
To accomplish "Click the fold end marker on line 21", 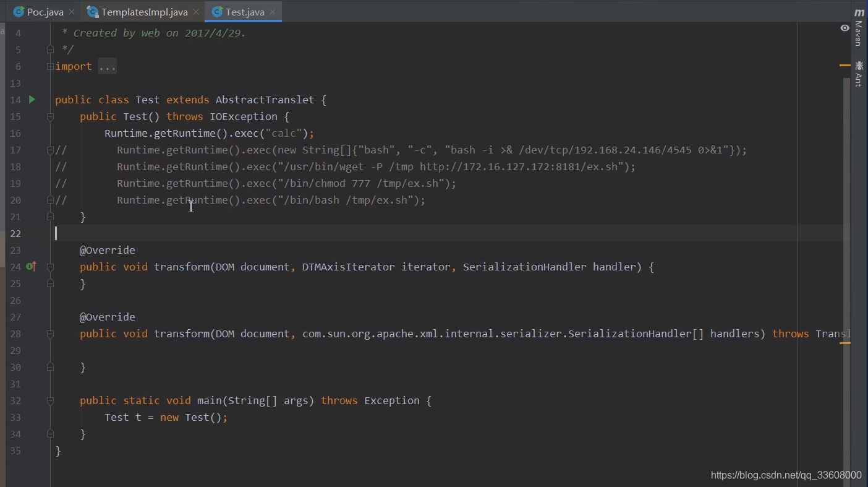I will tap(50, 217).
